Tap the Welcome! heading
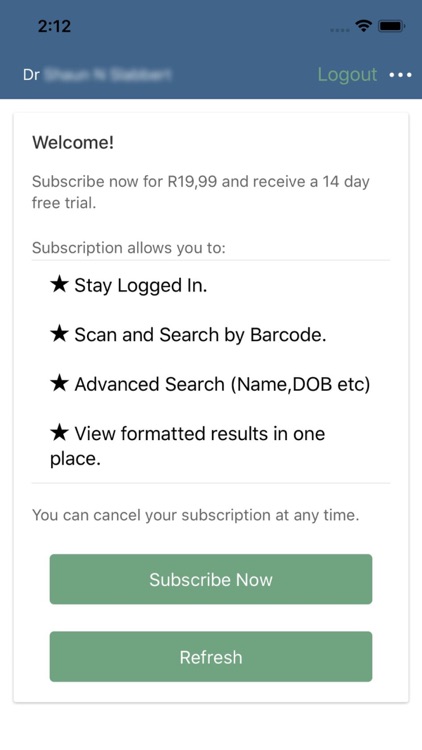The width and height of the screenshot is (422, 750). click(73, 143)
